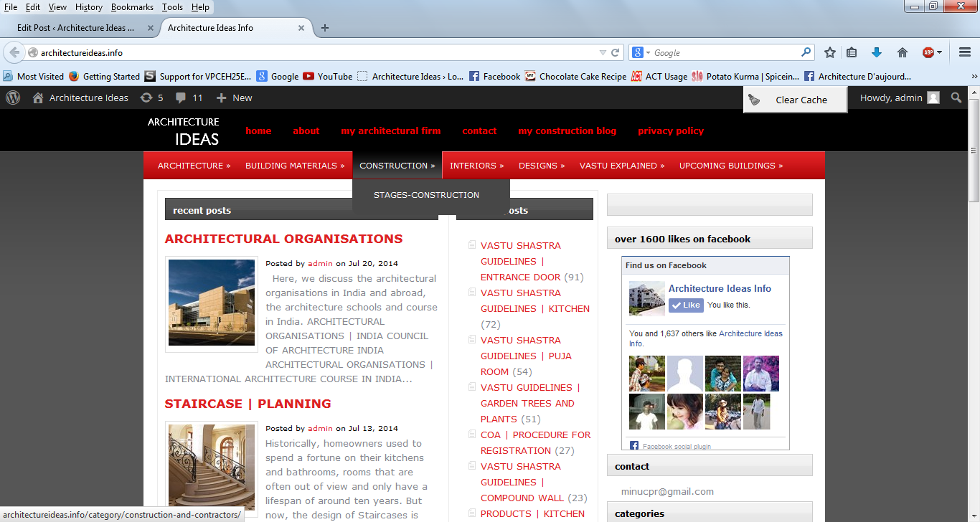Click the Firefox downloads arrow icon

876,52
